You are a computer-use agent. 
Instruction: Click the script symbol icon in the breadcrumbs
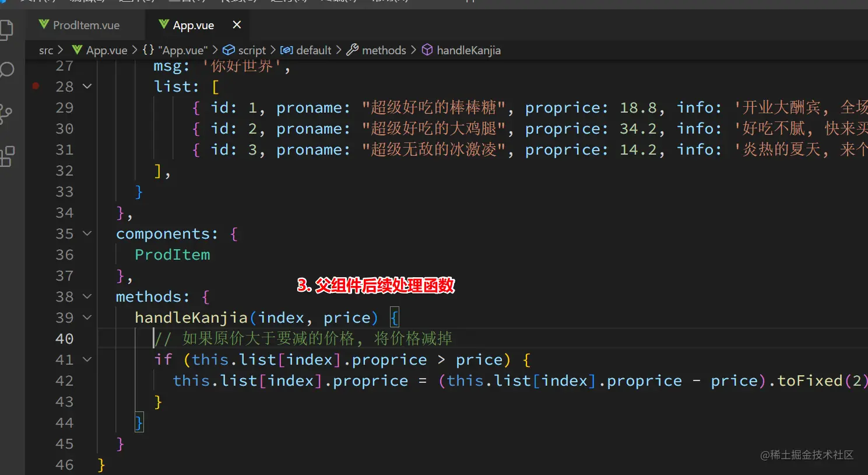(x=229, y=50)
